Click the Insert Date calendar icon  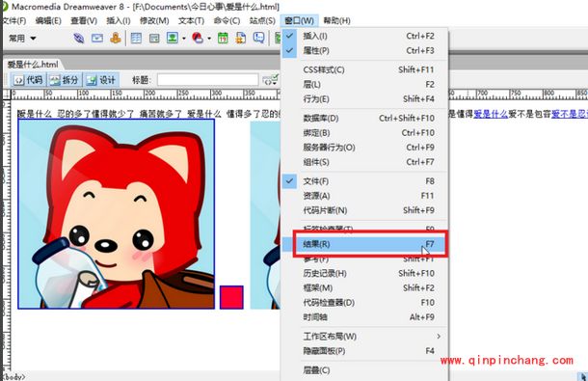point(223,38)
